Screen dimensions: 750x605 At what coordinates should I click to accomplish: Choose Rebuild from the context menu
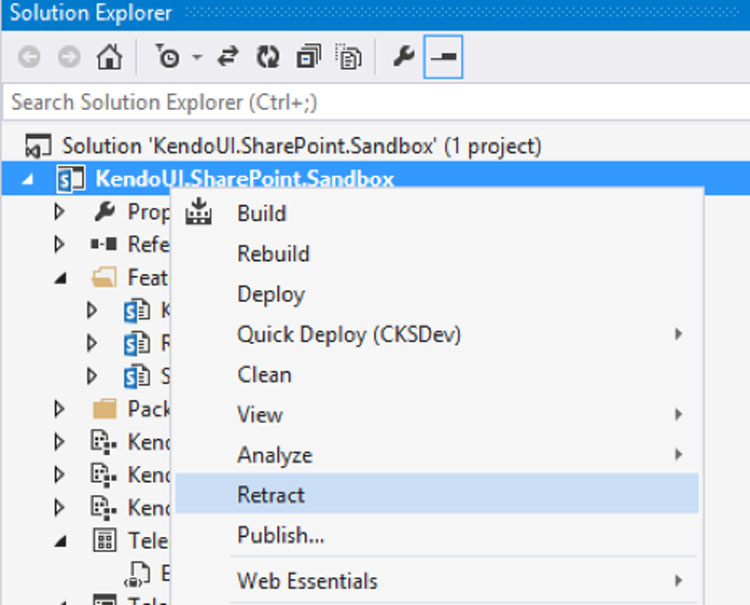(x=437, y=254)
